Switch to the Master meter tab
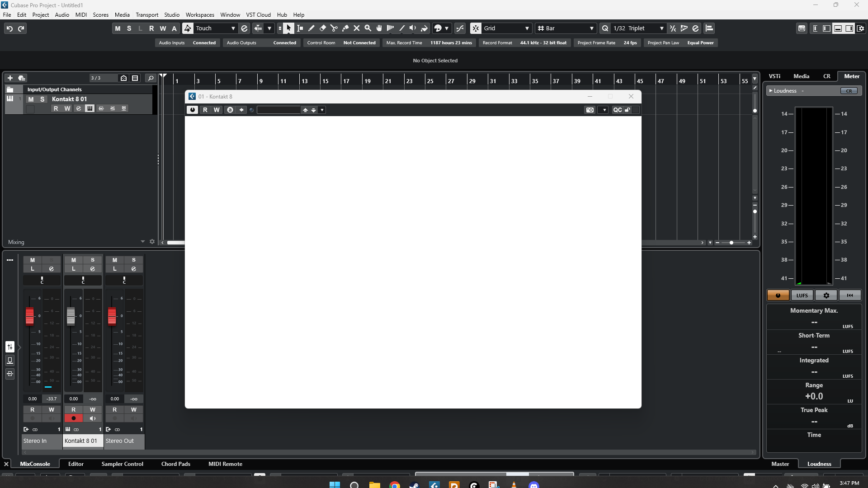This screenshot has width=868, height=488. pos(780,464)
